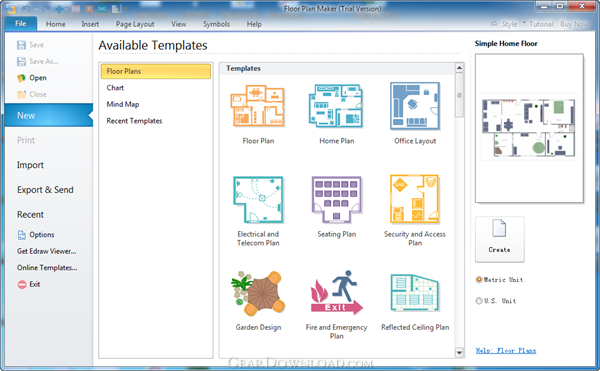Select the U.S. Unit radio button
The width and height of the screenshot is (600, 371).
pos(479,301)
